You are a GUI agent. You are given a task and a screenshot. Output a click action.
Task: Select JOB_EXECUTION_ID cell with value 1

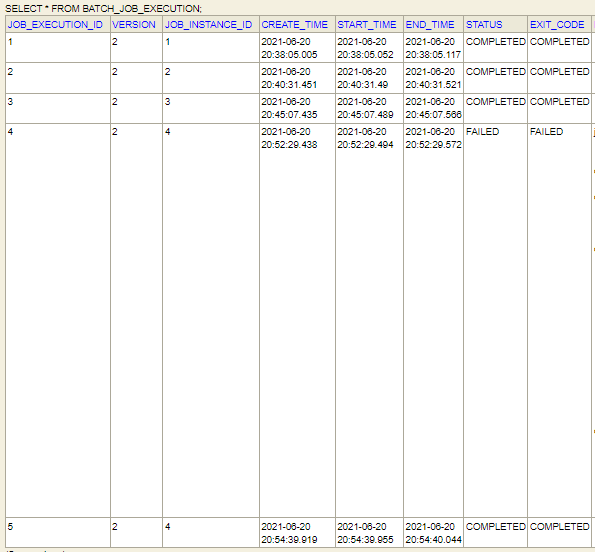point(58,48)
